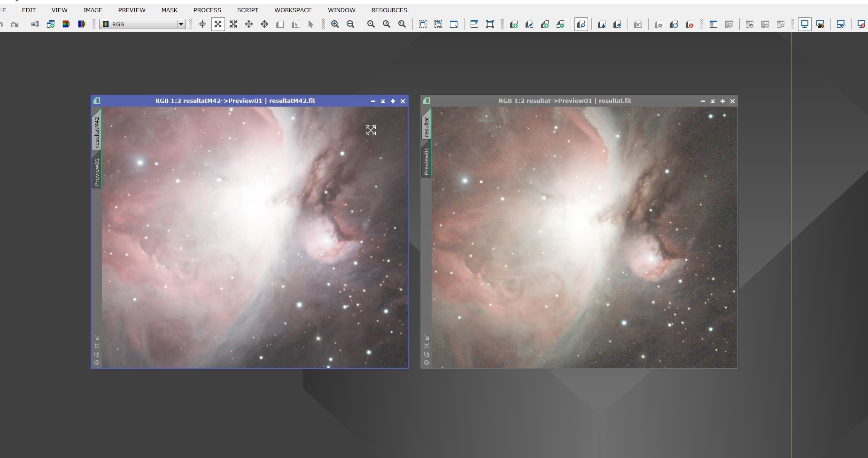Select the crosshair Readout mode tool
The height and width of the screenshot is (458, 868).
pyautogui.click(x=202, y=24)
